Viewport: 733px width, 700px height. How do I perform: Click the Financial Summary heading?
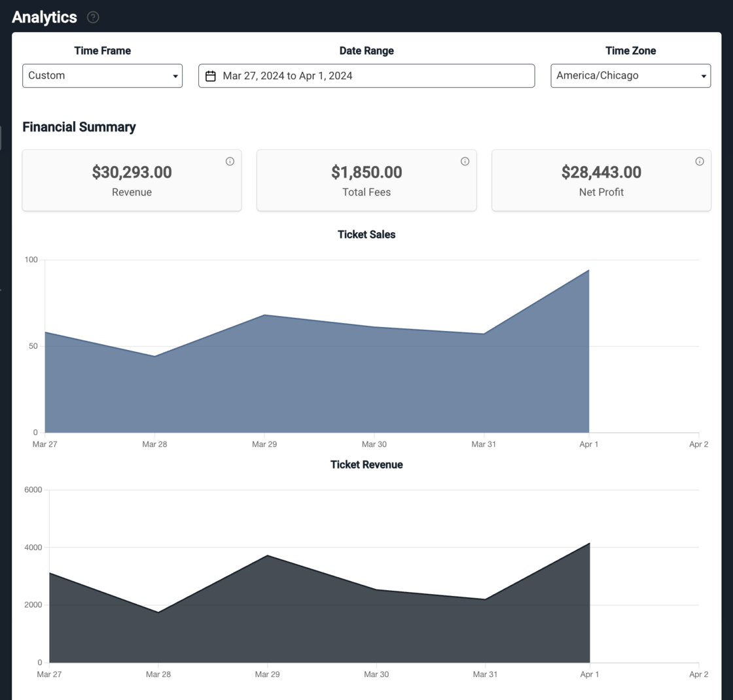click(x=79, y=128)
